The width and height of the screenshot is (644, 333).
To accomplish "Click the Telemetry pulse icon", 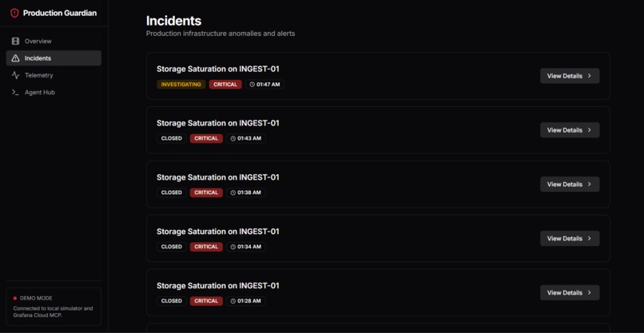I will point(16,76).
